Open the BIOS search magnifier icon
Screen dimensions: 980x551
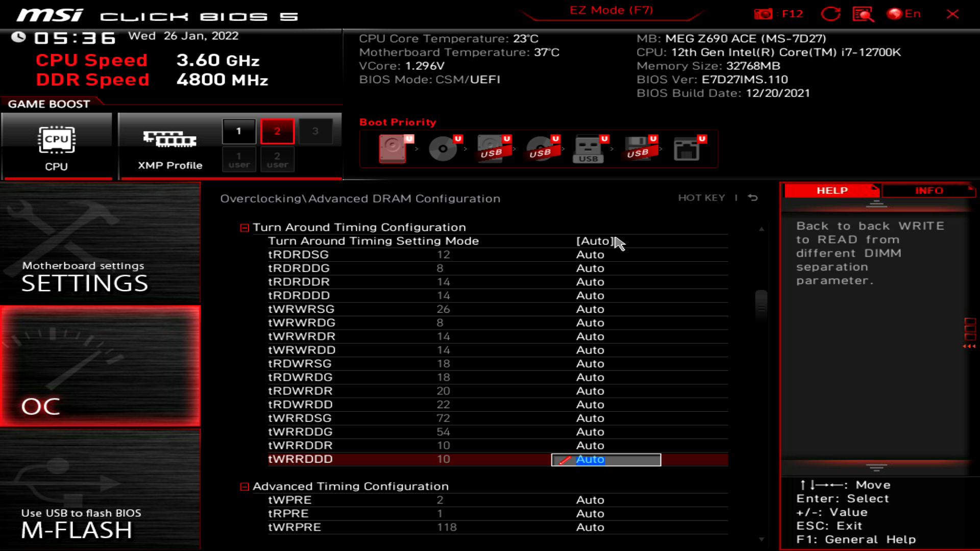863,14
